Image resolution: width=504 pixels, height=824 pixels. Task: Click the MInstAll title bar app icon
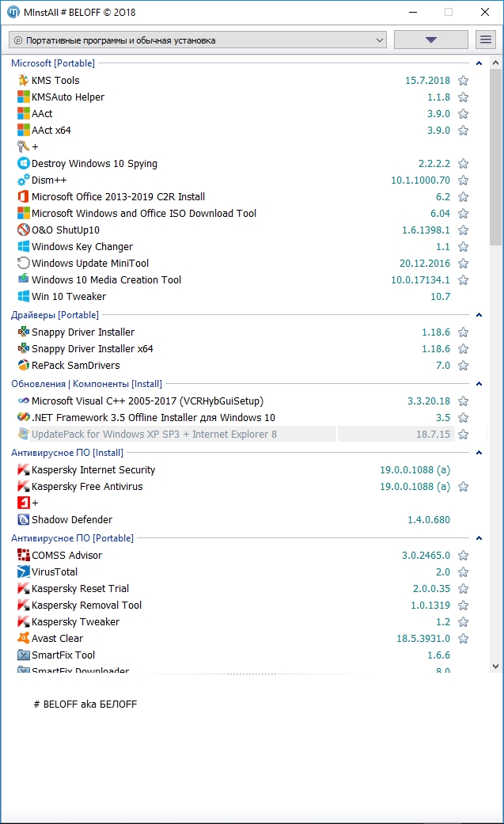(x=13, y=12)
